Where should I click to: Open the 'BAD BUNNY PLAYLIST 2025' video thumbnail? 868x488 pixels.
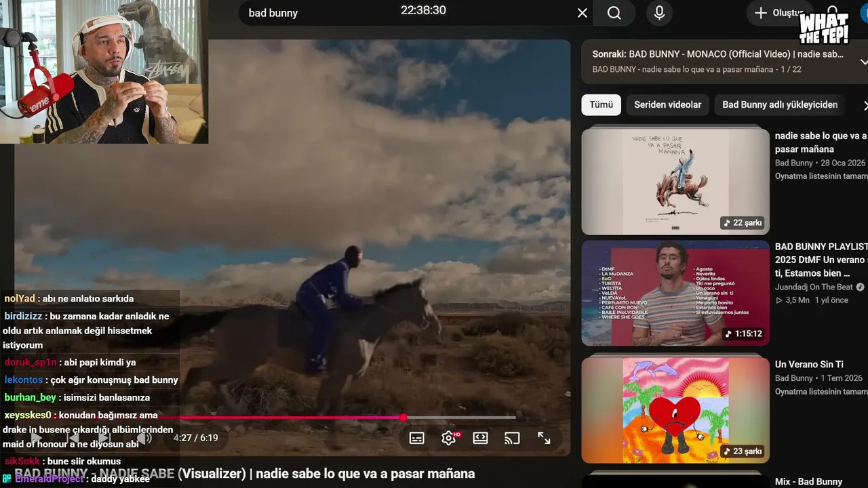pos(675,293)
